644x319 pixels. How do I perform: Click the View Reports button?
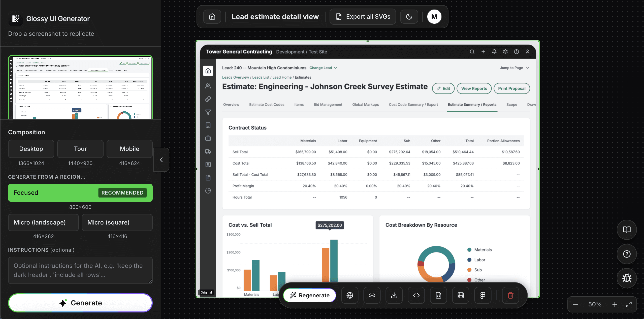click(474, 88)
